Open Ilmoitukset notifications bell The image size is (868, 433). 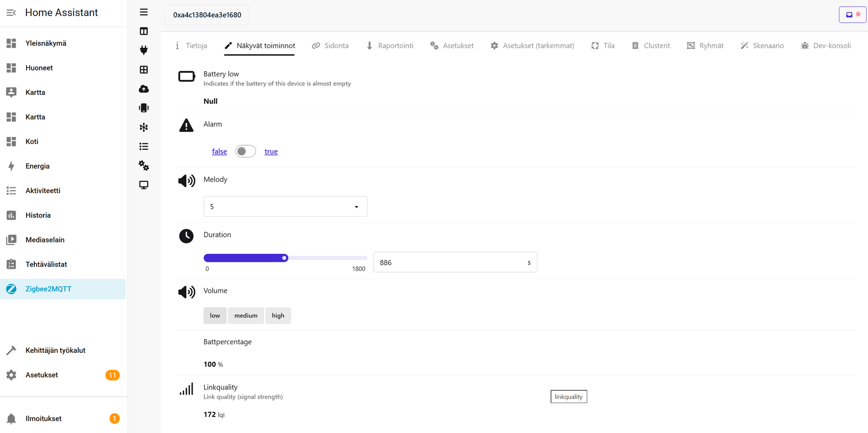click(12, 419)
